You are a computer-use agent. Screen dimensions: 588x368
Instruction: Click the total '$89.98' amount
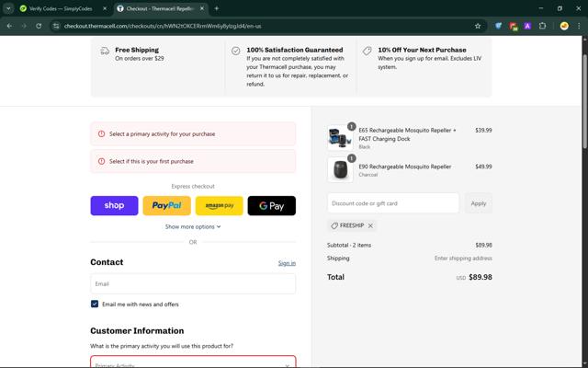pyautogui.click(x=481, y=277)
